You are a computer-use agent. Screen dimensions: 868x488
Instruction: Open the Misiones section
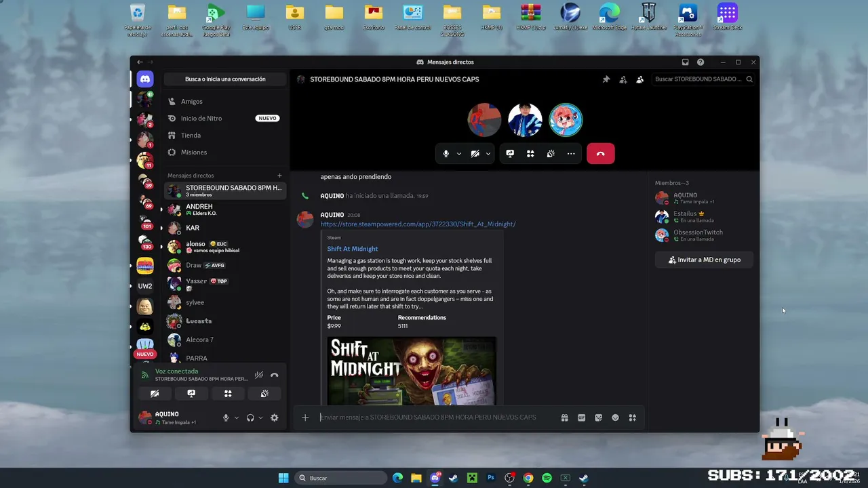coord(225,152)
